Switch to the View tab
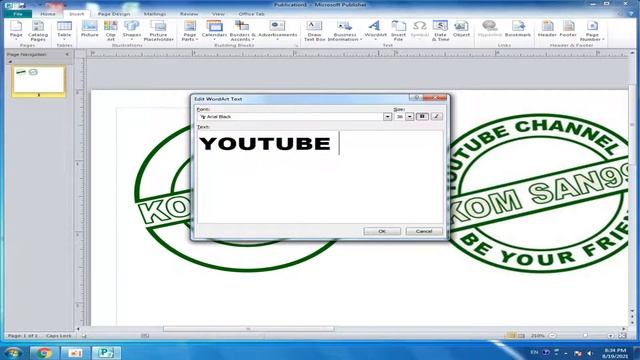This screenshot has height=360, width=640. [218, 14]
